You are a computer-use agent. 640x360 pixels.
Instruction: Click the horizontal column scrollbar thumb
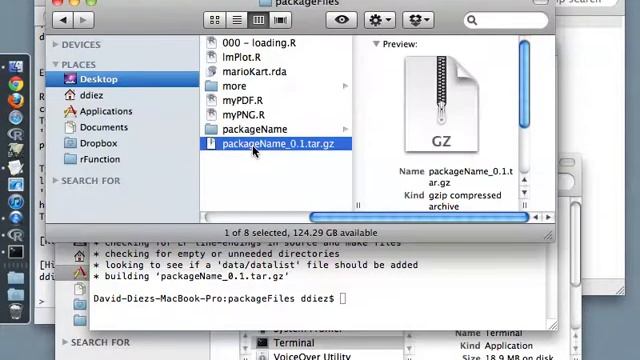[419, 217]
